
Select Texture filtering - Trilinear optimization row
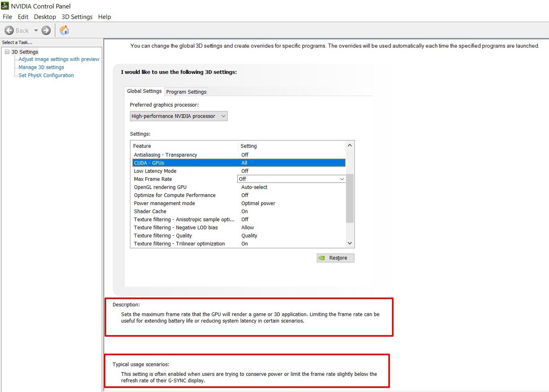pyautogui.click(x=239, y=244)
